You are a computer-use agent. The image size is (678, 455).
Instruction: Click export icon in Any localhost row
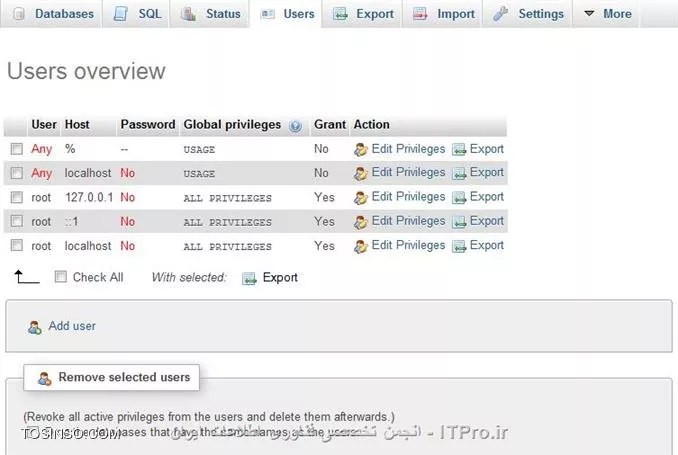coord(459,173)
